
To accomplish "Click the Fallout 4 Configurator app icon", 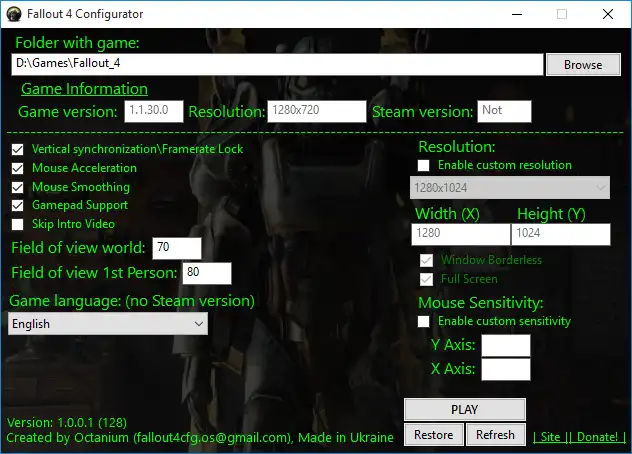I will click(x=14, y=14).
